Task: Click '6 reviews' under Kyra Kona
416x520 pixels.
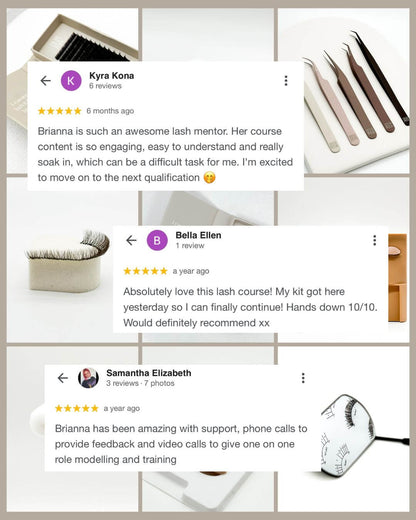Action: click(x=105, y=86)
